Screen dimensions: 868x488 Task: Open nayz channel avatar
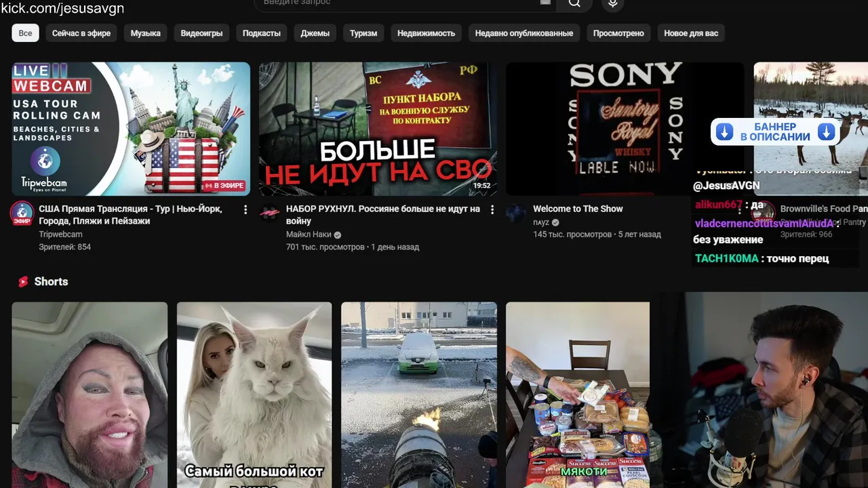[516, 213]
